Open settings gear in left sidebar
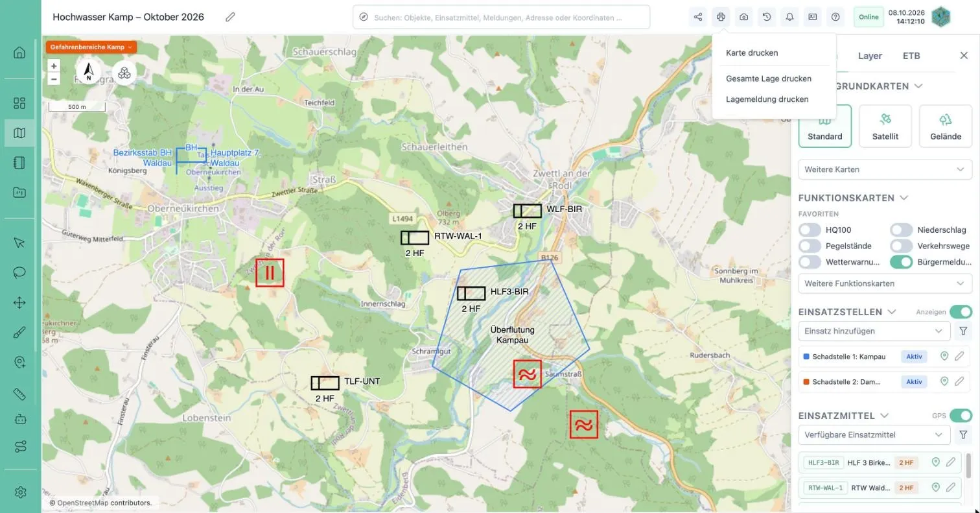The width and height of the screenshot is (980, 513). coord(19,492)
